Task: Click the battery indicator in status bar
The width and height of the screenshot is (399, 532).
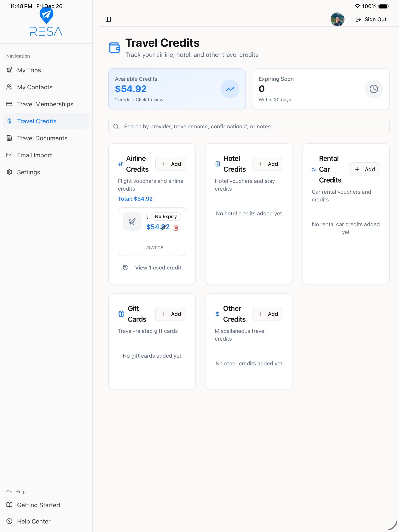Action: [x=384, y=6]
